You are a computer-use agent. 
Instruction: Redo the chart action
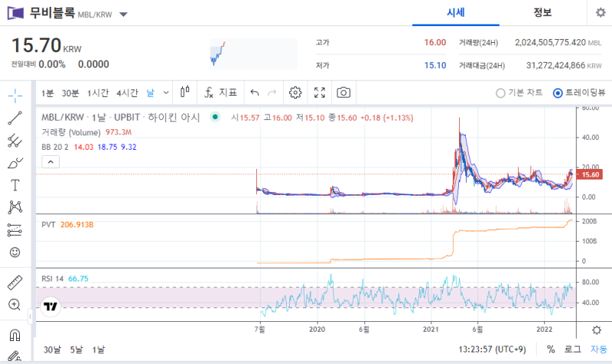click(x=272, y=93)
